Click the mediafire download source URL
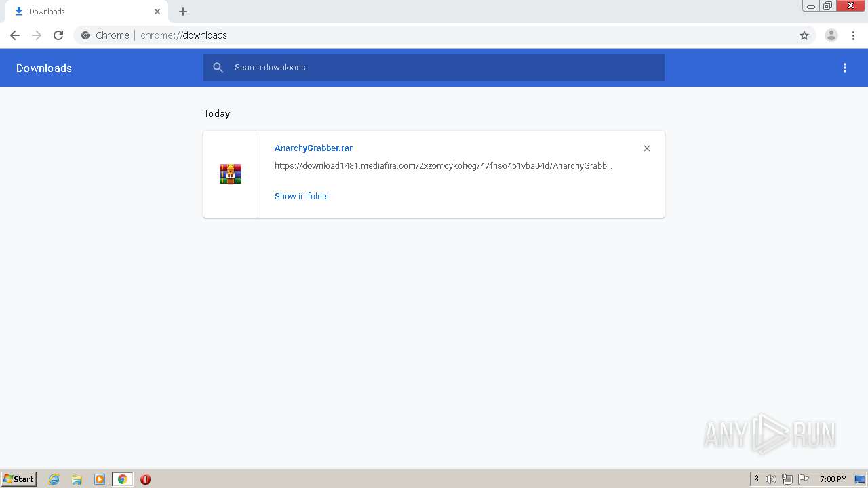 (x=443, y=165)
